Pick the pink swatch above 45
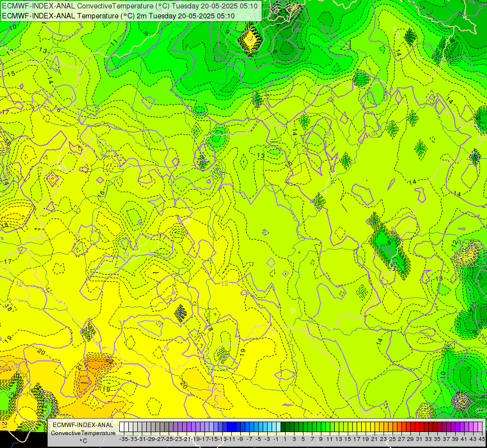487x448 pixels. (480, 427)
